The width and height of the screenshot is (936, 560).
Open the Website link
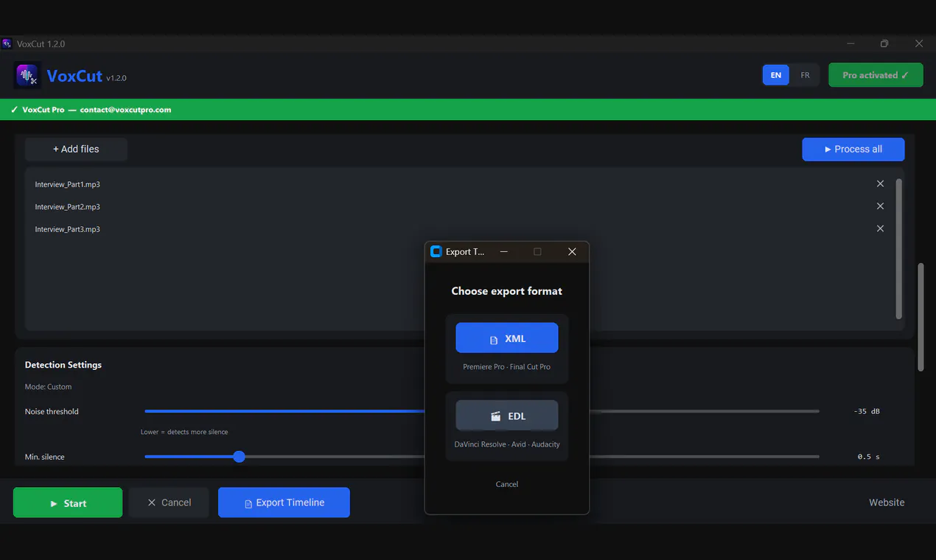click(887, 503)
